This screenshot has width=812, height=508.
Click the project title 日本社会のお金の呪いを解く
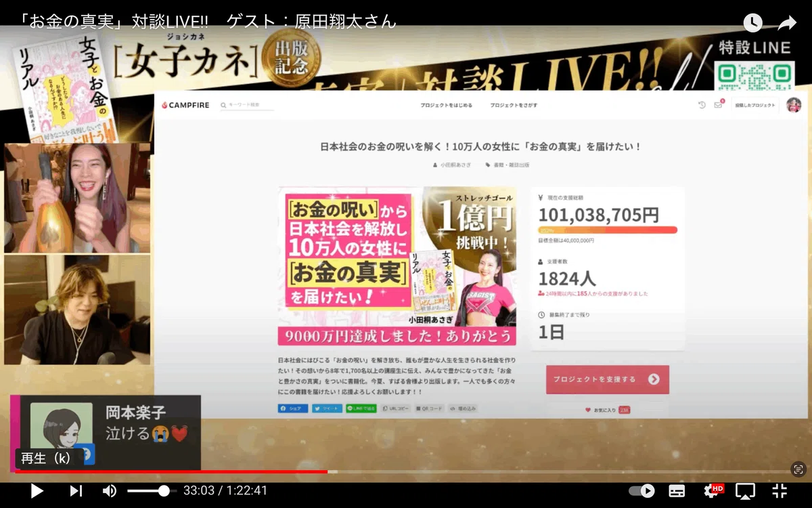[x=480, y=146]
